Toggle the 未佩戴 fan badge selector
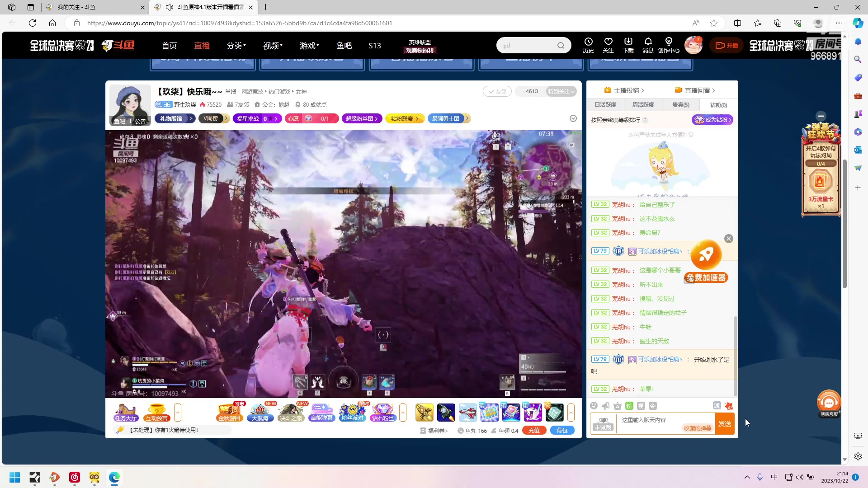The width and height of the screenshot is (868, 488). coord(603,423)
